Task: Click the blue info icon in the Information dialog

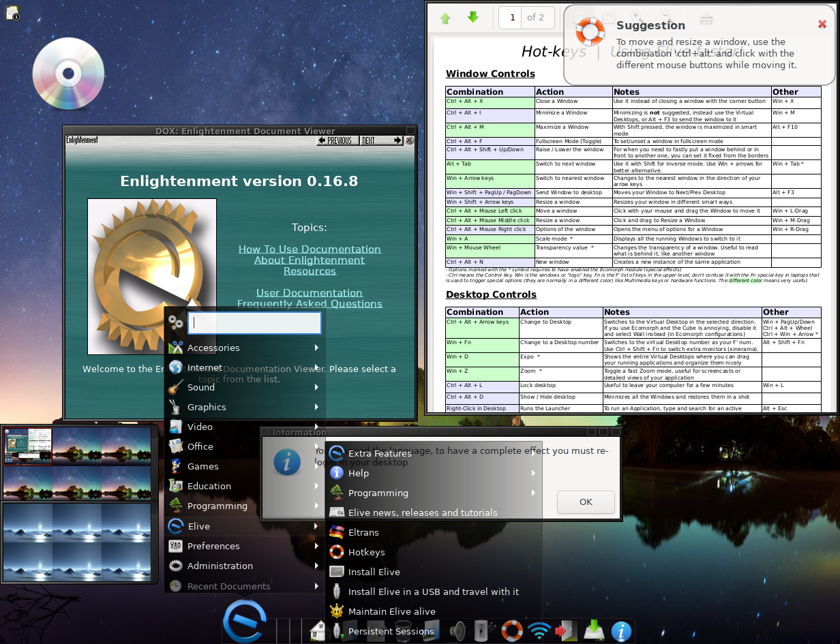Action: (x=287, y=462)
